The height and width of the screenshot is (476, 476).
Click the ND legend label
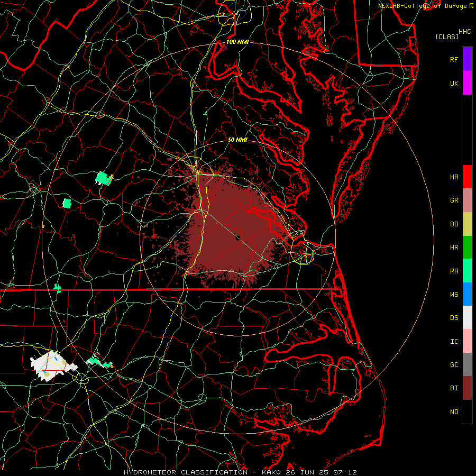pyautogui.click(x=454, y=411)
